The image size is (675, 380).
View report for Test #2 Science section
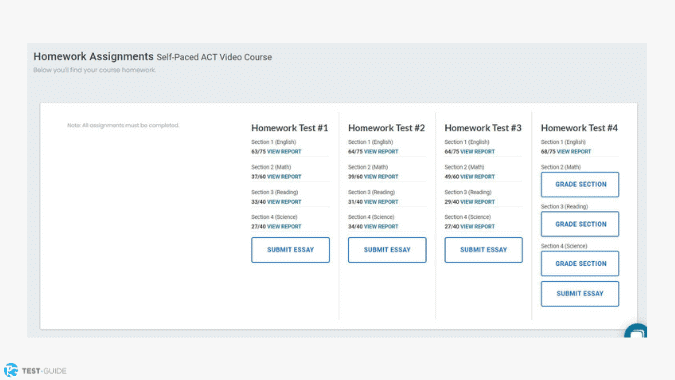point(381,226)
